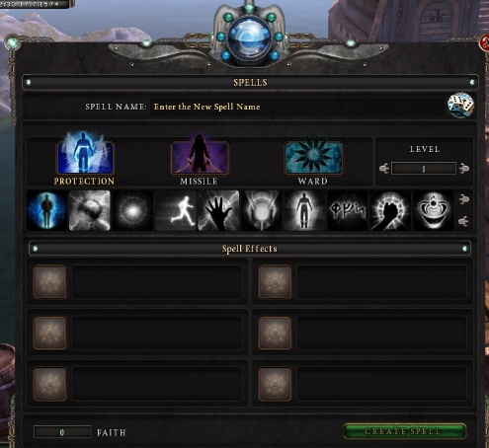The height and width of the screenshot is (448, 489).
Task: Select the horned shield spell icon
Action: click(261, 210)
